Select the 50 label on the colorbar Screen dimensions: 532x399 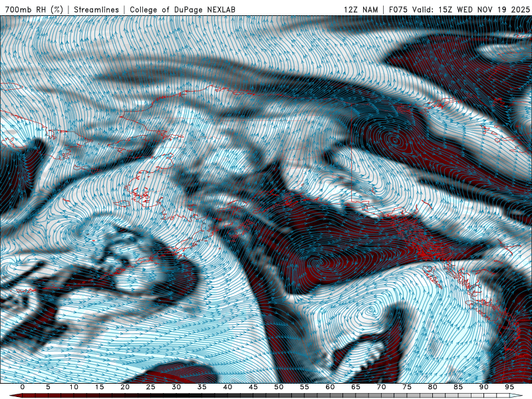pyautogui.click(x=279, y=387)
